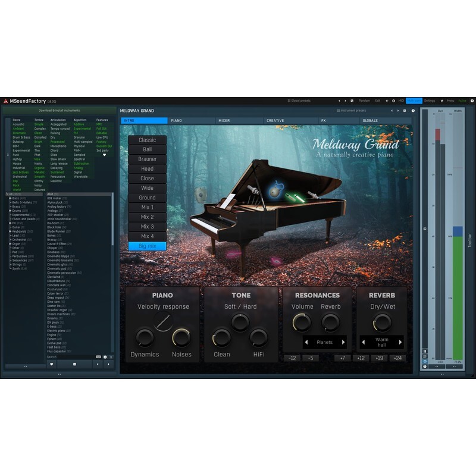Click the keyboard icon next to search

[98, 357]
